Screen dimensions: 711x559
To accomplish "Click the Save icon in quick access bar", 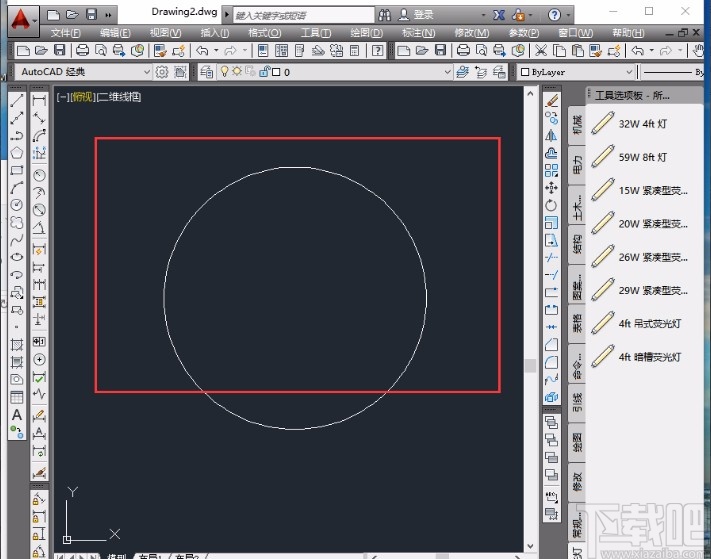I will [x=91, y=15].
